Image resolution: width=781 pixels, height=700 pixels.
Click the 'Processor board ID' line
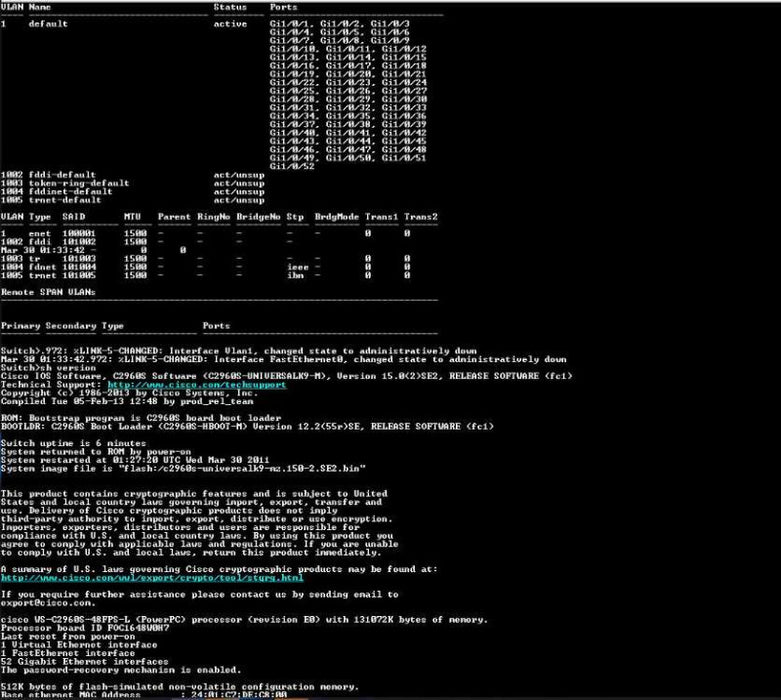pyautogui.click(x=85, y=628)
